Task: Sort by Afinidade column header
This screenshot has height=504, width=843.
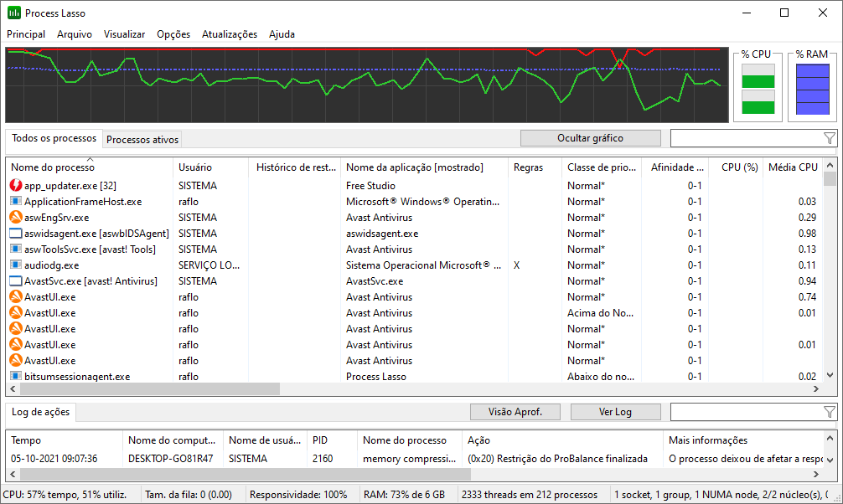Action: (x=675, y=167)
